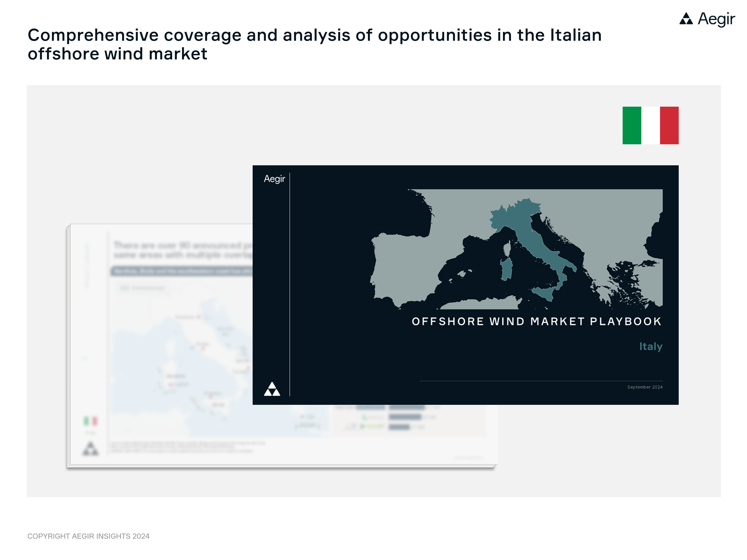
Task: Click the small Italian flag on blurred page
Action: 91,421
